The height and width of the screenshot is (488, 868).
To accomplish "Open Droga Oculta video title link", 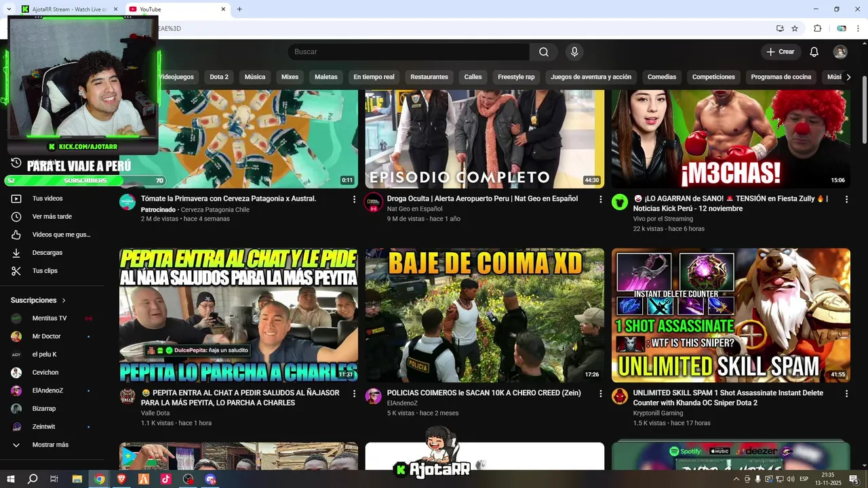I will (x=482, y=199).
